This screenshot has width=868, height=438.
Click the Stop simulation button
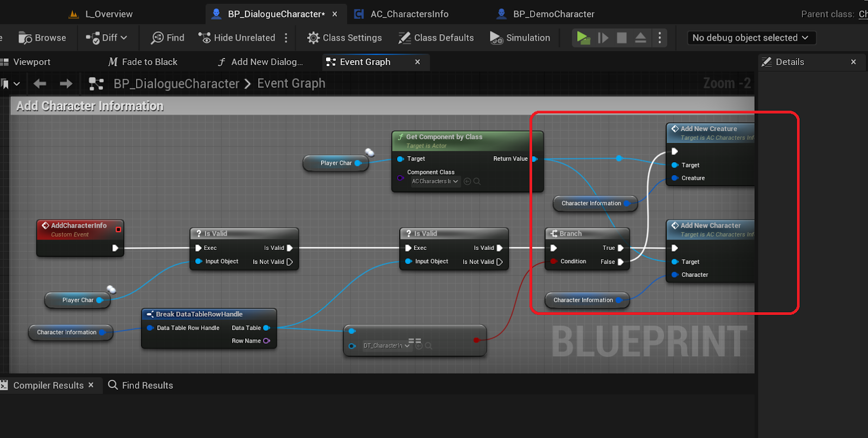[x=622, y=37]
